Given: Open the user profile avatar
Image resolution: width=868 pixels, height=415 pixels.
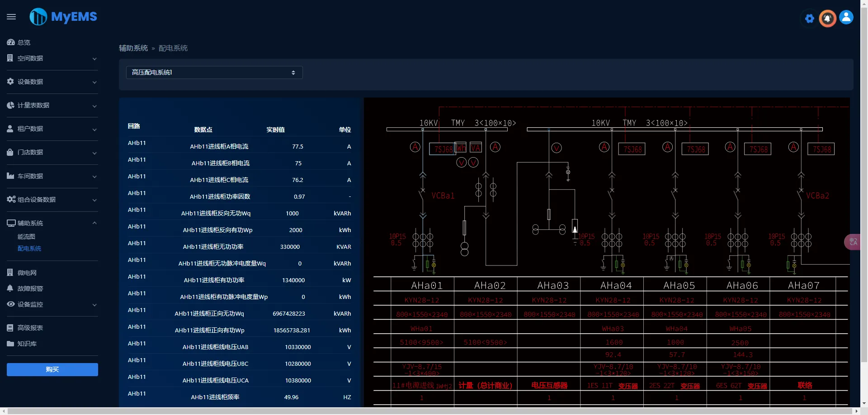Looking at the screenshot, I should [x=846, y=17].
